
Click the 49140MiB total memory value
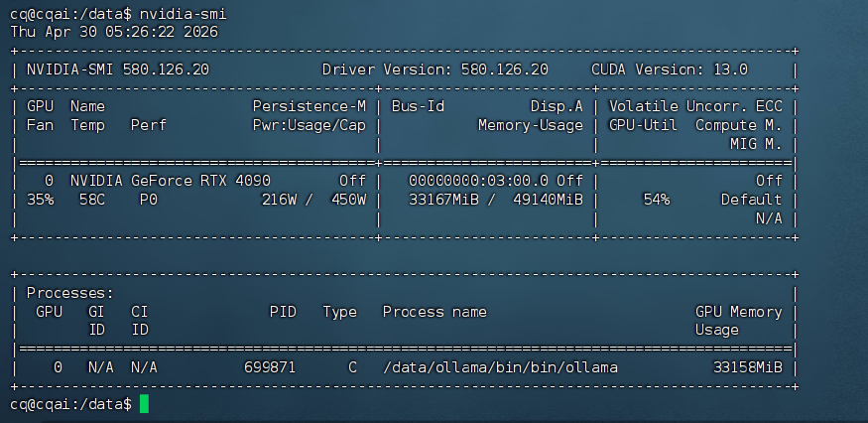[x=548, y=200]
